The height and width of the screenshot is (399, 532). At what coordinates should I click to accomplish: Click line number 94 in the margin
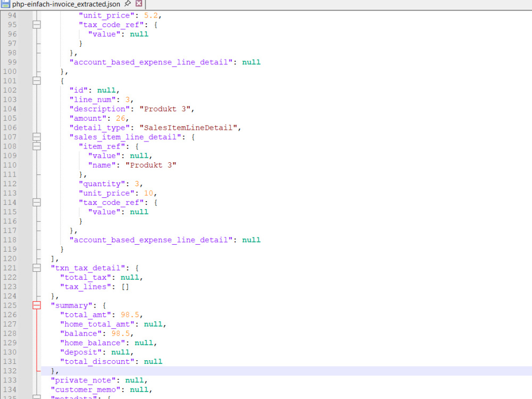coord(12,15)
